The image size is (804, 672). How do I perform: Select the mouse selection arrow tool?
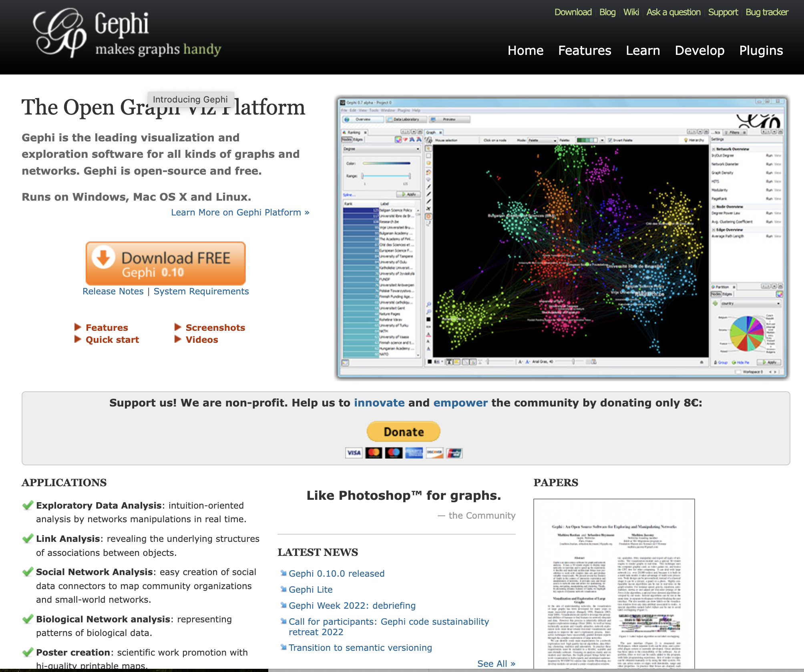(x=428, y=148)
